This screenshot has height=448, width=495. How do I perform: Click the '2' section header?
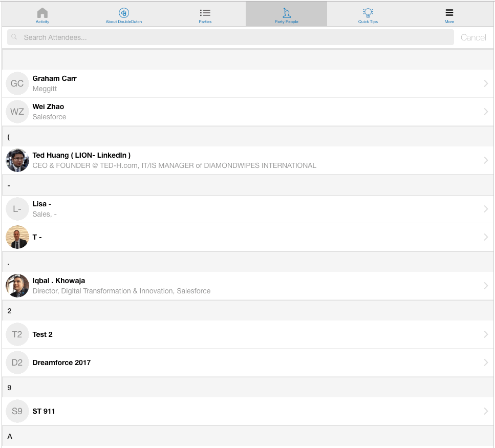(x=248, y=311)
